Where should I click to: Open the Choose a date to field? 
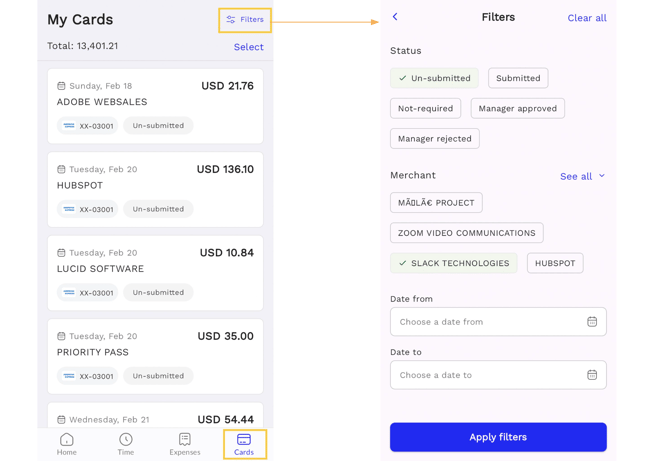coord(485,375)
